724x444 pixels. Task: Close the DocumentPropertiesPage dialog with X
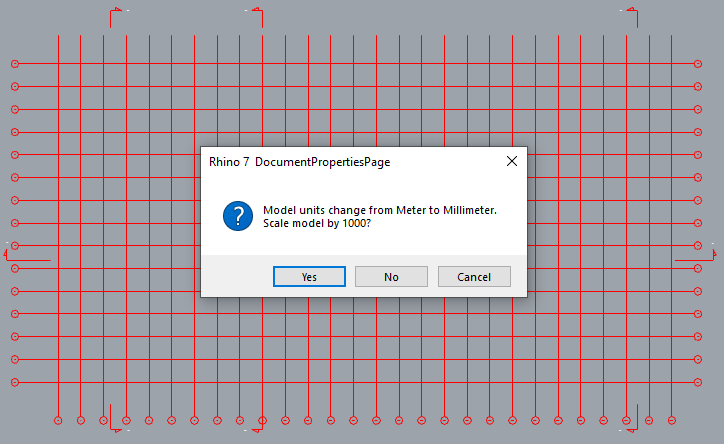[x=512, y=161]
